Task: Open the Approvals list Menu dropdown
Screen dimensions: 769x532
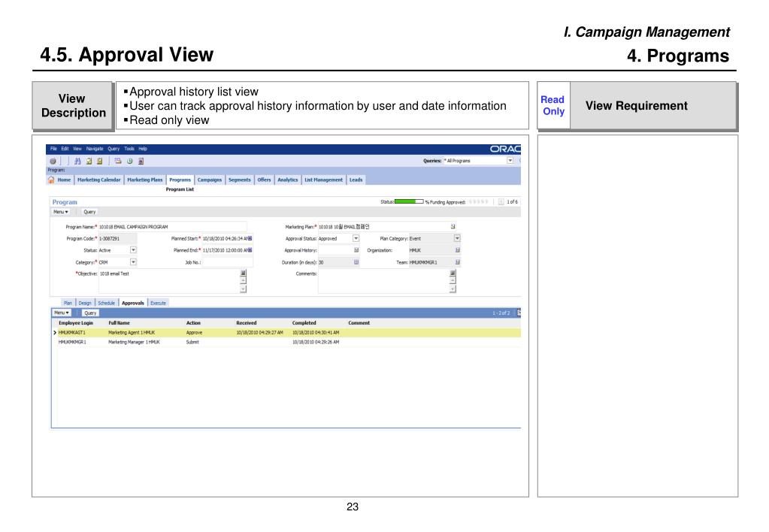Action: (x=62, y=313)
